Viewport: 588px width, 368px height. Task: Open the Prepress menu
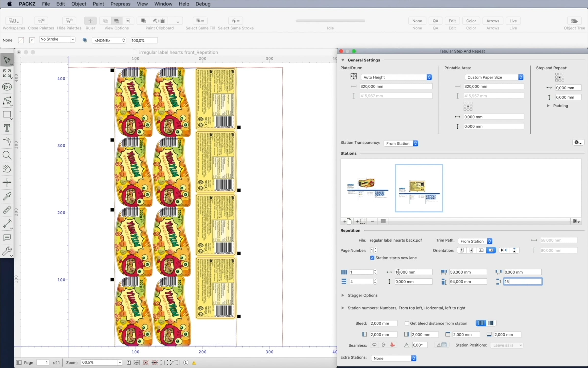click(x=120, y=4)
